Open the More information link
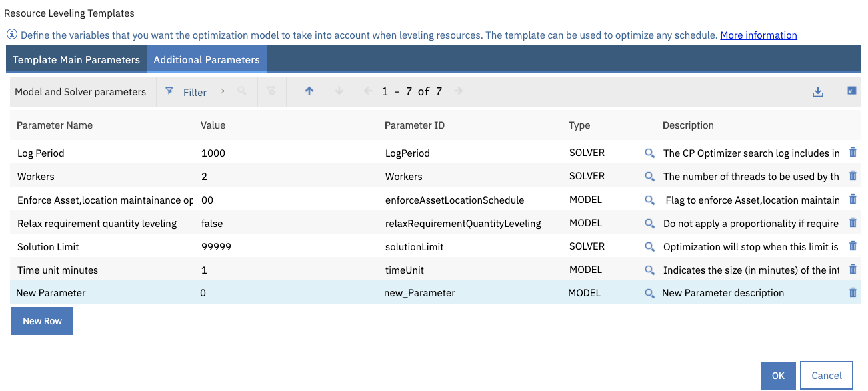This screenshot has width=868, height=391. 759,35
